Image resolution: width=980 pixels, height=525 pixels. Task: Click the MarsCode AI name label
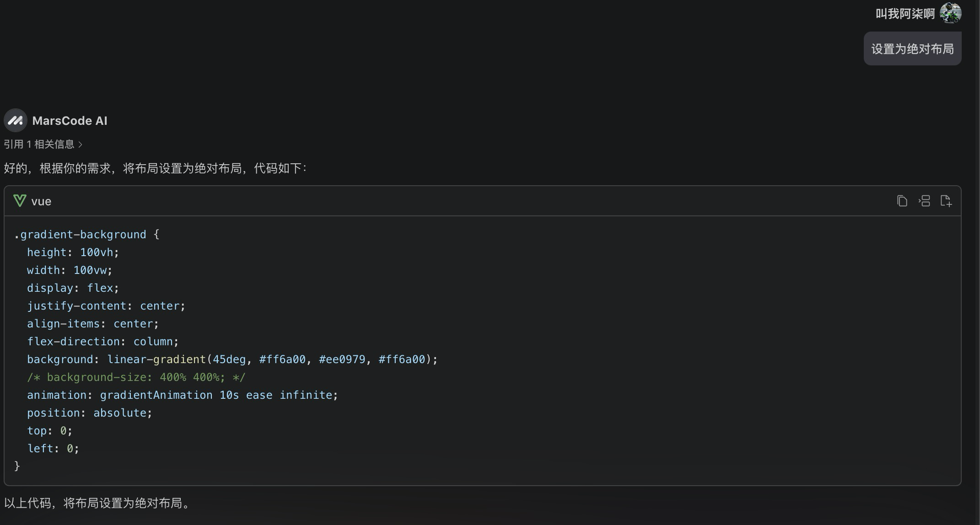tap(70, 121)
